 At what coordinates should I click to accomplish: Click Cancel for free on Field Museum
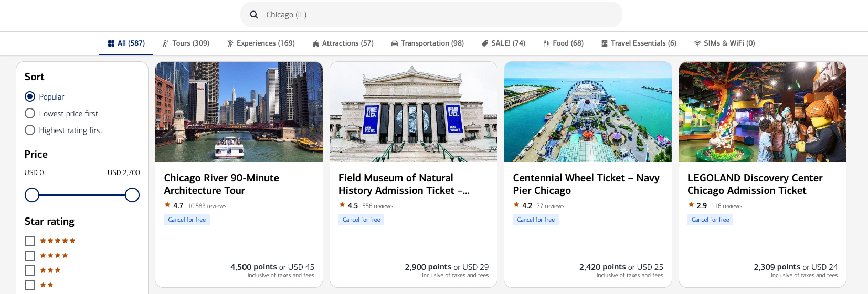click(x=361, y=220)
